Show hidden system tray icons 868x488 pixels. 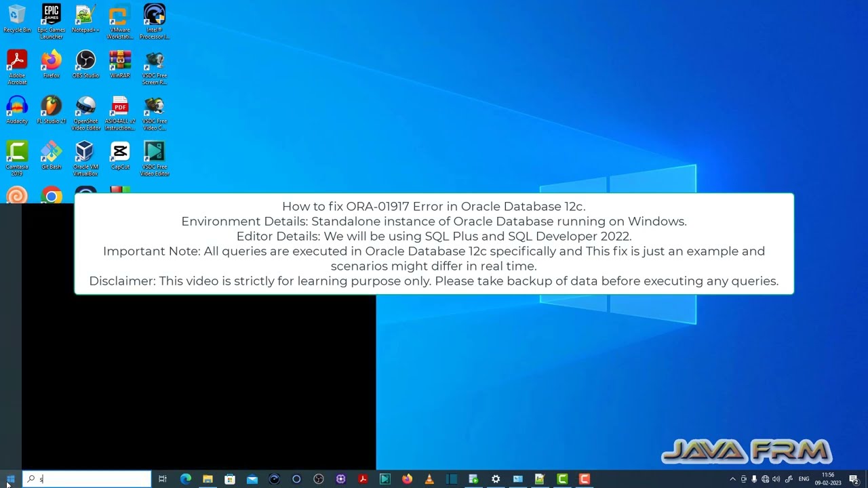pos(732,479)
